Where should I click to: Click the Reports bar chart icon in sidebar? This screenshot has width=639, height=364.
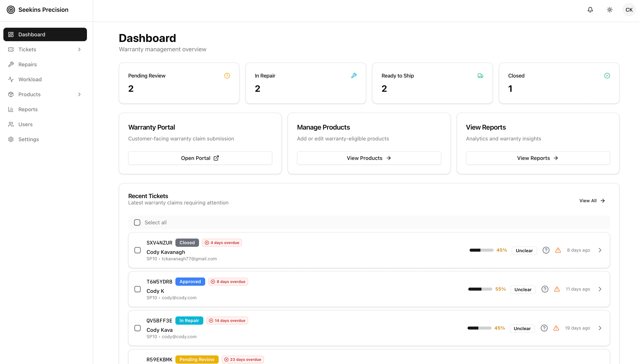click(x=11, y=110)
